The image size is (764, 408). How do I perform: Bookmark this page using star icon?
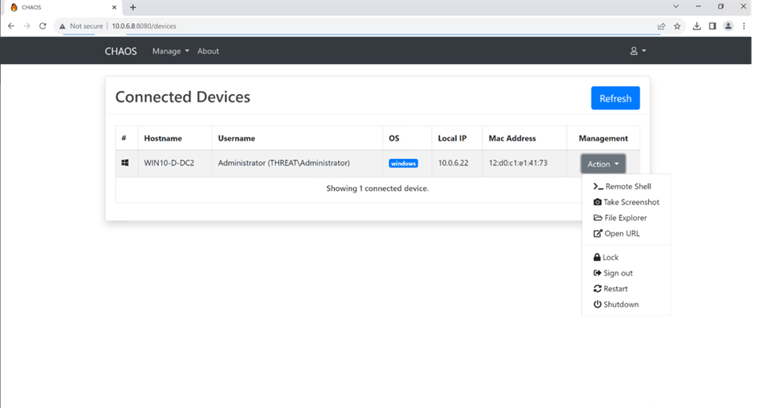[677, 26]
